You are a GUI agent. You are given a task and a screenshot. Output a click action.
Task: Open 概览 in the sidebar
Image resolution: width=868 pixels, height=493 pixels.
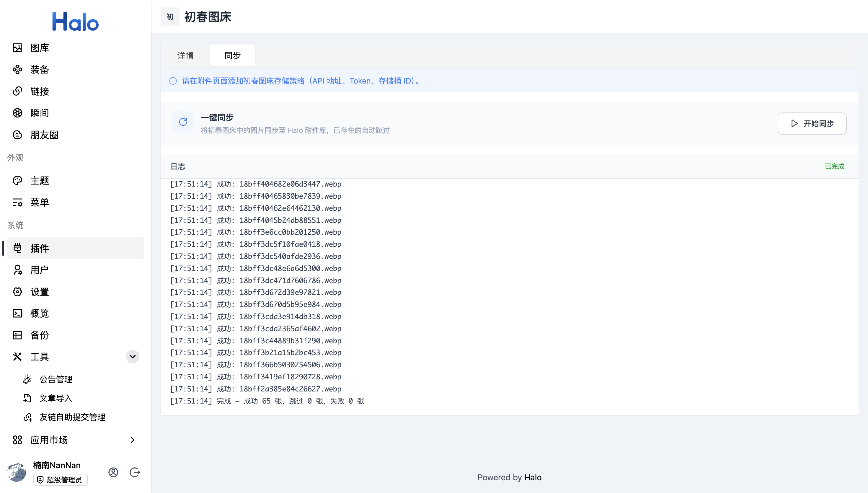[x=76, y=313]
